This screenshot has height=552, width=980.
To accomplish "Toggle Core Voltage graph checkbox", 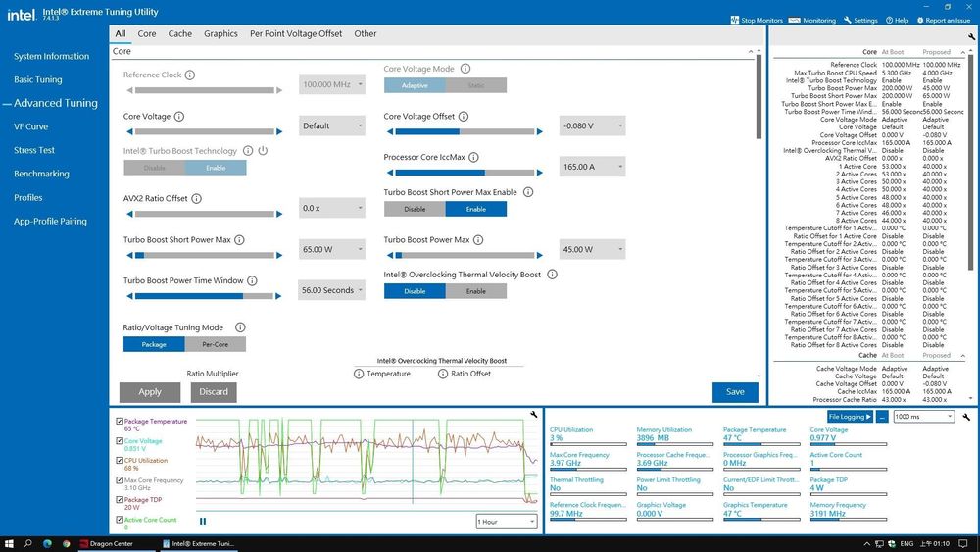I will [x=120, y=441].
